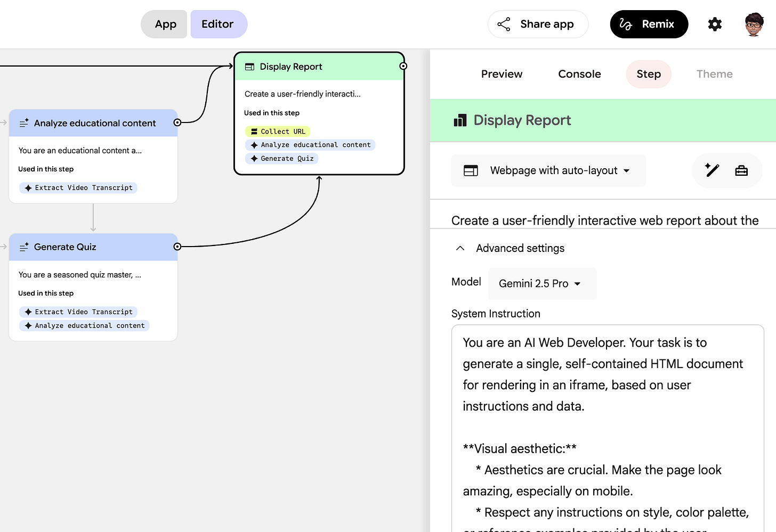Click into the System Instruction text box
The image size is (776, 532).
click(608, 428)
